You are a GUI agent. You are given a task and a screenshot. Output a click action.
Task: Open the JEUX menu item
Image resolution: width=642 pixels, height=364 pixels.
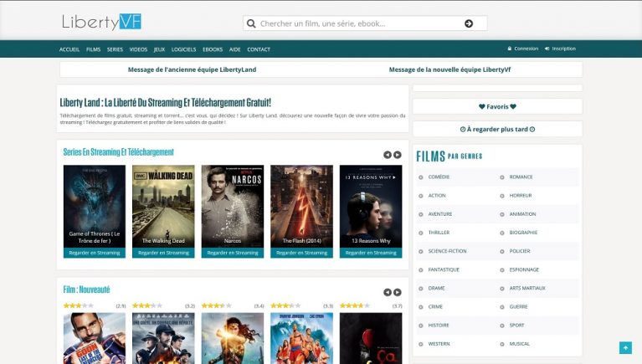[x=159, y=49]
